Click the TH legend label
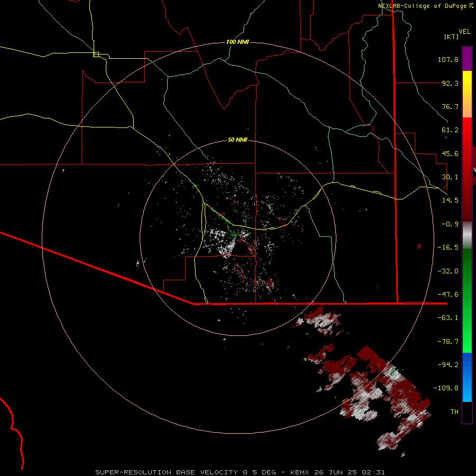 coord(454,411)
